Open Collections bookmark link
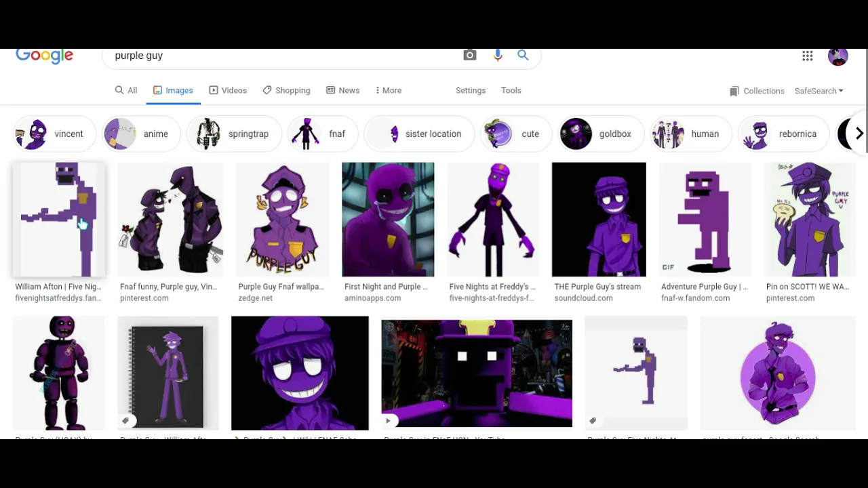The height and width of the screenshot is (488, 868). [757, 91]
